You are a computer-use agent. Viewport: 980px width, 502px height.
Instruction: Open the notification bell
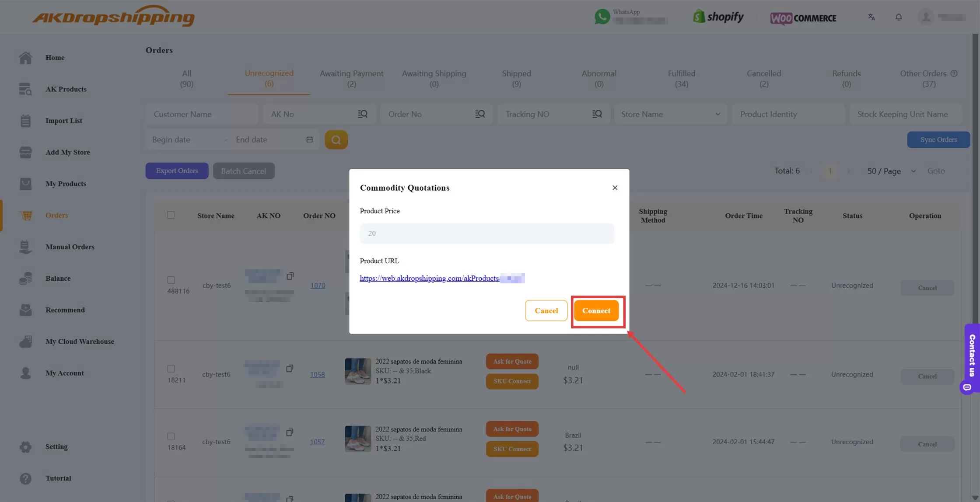pyautogui.click(x=899, y=17)
